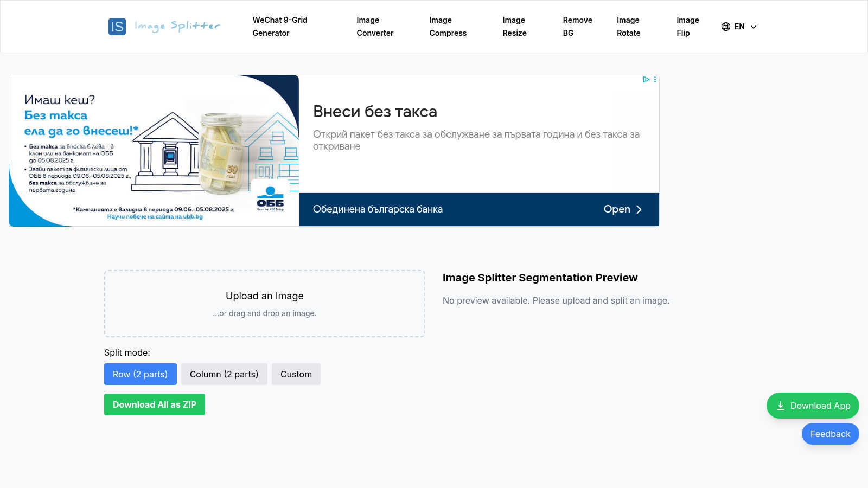This screenshot has width=868, height=488.
Task: Click the 'Split mode:' label
Action: 127,352
